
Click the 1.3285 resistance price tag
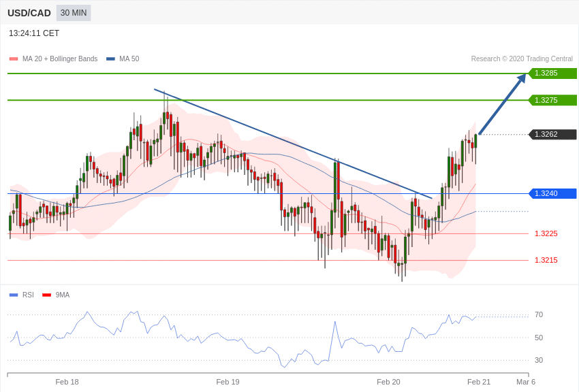553,73
